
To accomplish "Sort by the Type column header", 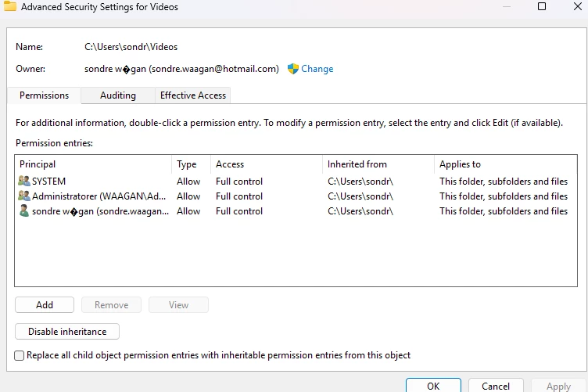I will coord(192,164).
